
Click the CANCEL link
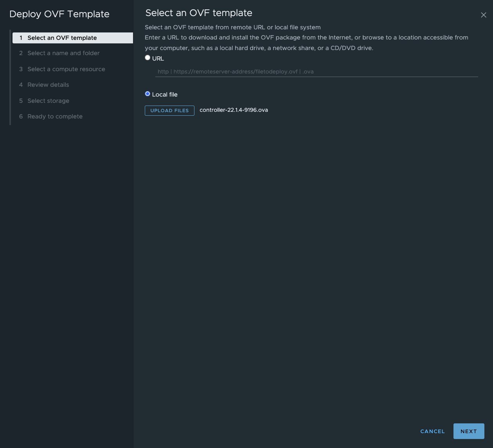pyautogui.click(x=432, y=431)
